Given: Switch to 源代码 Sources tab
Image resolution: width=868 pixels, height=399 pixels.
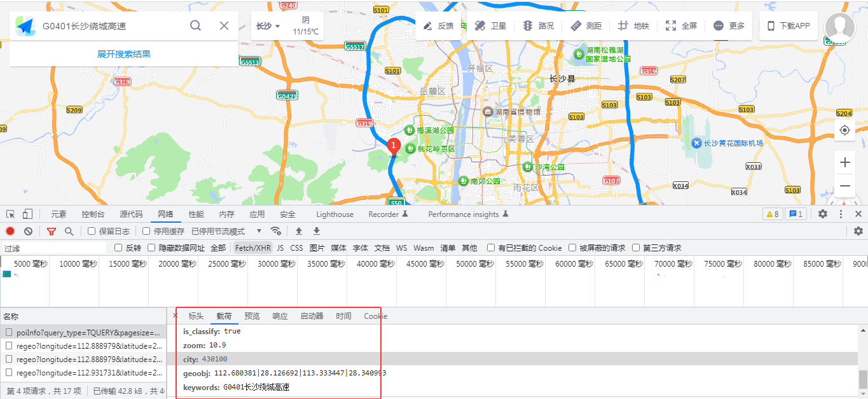Looking at the screenshot, I should point(131,214).
